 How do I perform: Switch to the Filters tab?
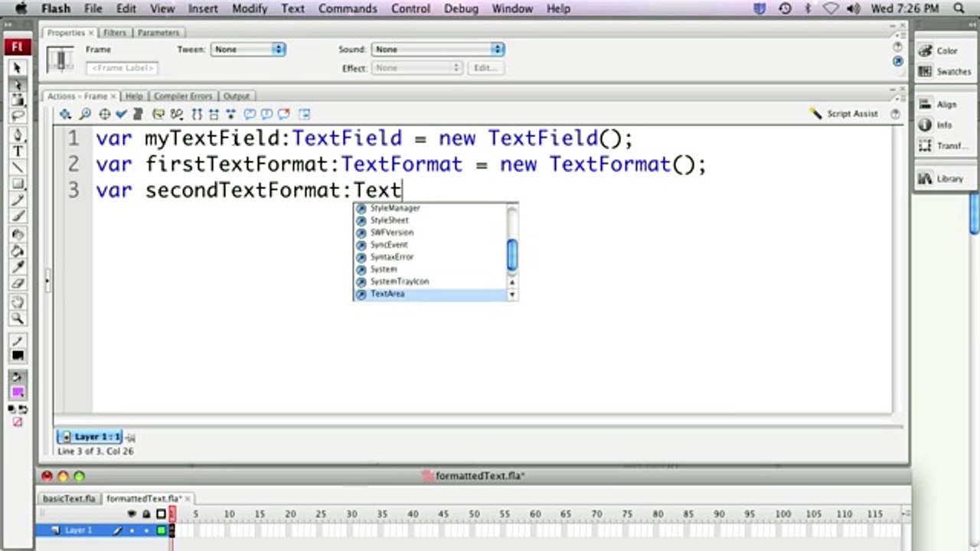pos(115,33)
